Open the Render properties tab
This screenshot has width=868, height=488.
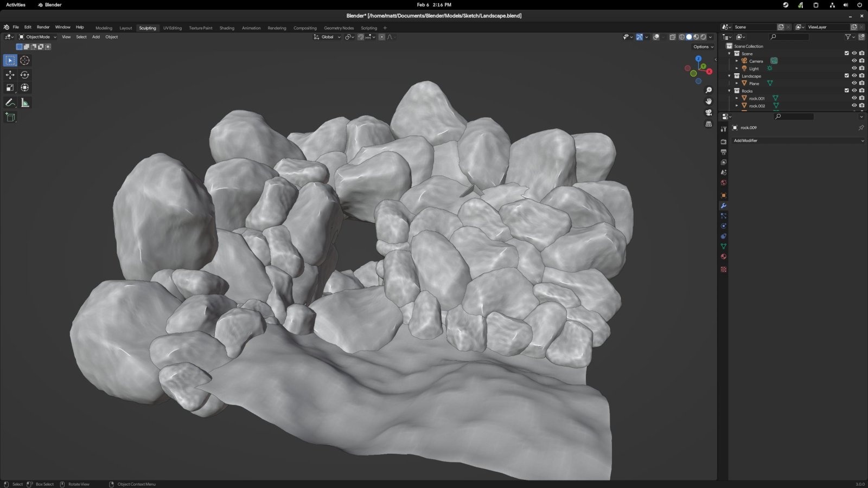click(x=723, y=142)
